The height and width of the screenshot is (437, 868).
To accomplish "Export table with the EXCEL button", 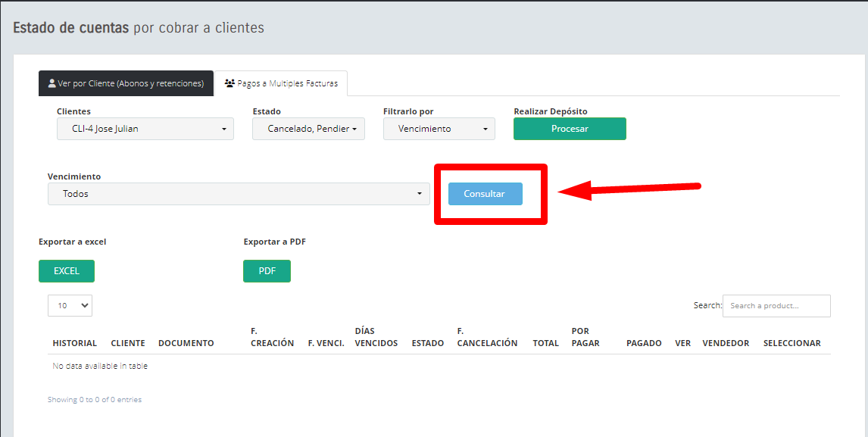I will tap(67, 271).
